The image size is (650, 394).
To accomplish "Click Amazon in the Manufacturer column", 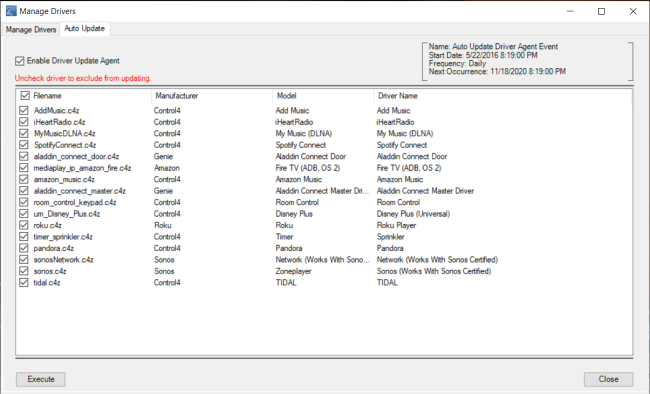I will tap(167, 168).
